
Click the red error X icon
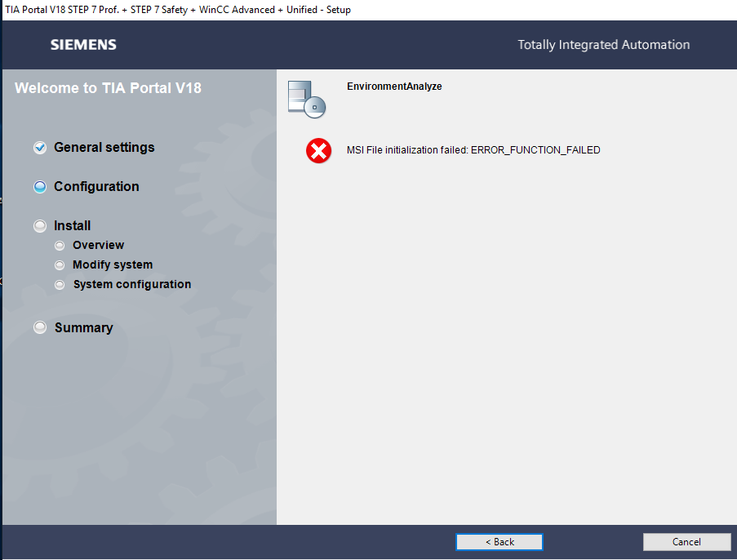(318, 150)
